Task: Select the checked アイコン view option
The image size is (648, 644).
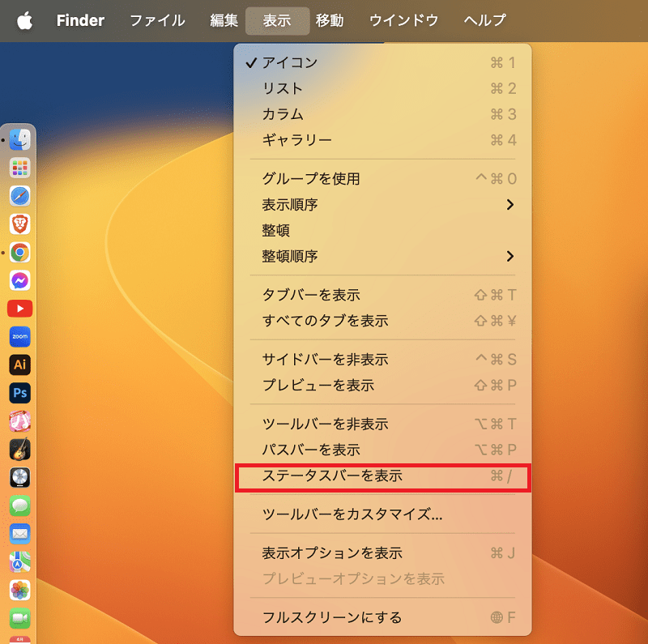Action: coord(382,62)
